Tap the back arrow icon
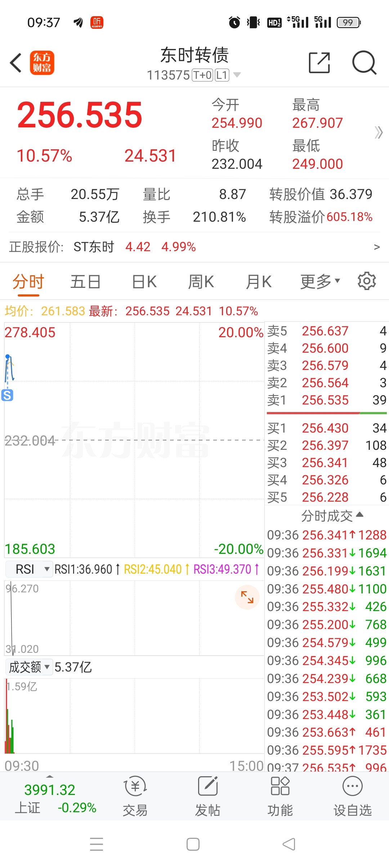The height and width of the screenshot is (868, 389). [16, 63]
